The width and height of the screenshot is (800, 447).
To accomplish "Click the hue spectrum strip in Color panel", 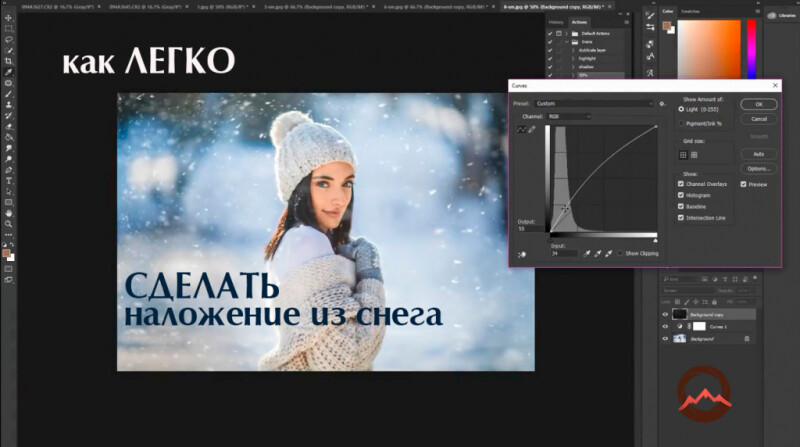I will [752, 49].
